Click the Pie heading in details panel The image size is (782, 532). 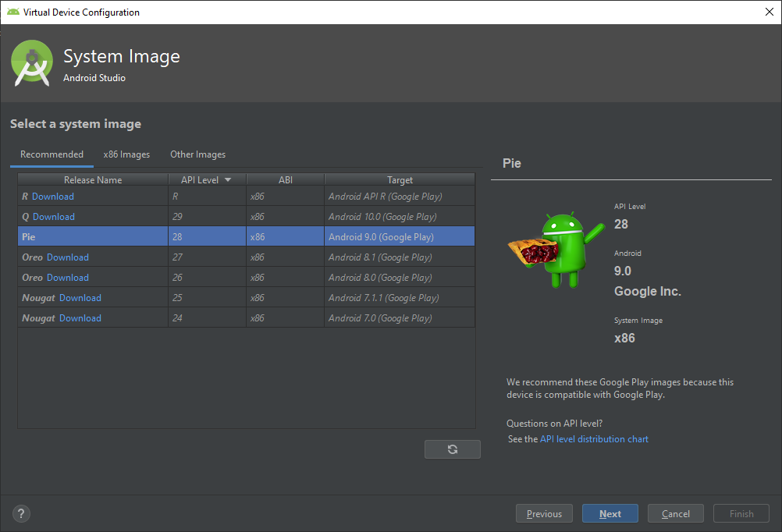[512, 164]
